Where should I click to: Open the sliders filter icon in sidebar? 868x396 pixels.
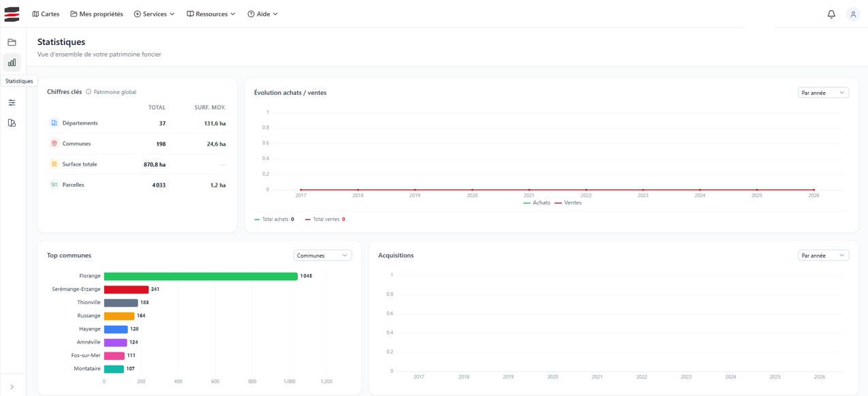coord(12,103)
